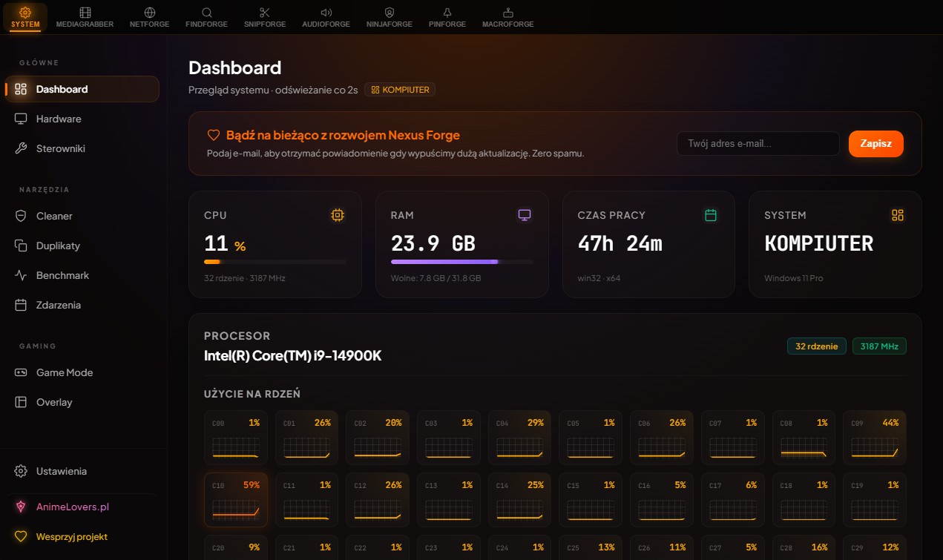943x560 pixels.
Task: Visit AnimeLovers.pl link
Action: click(x=82, y=507)
